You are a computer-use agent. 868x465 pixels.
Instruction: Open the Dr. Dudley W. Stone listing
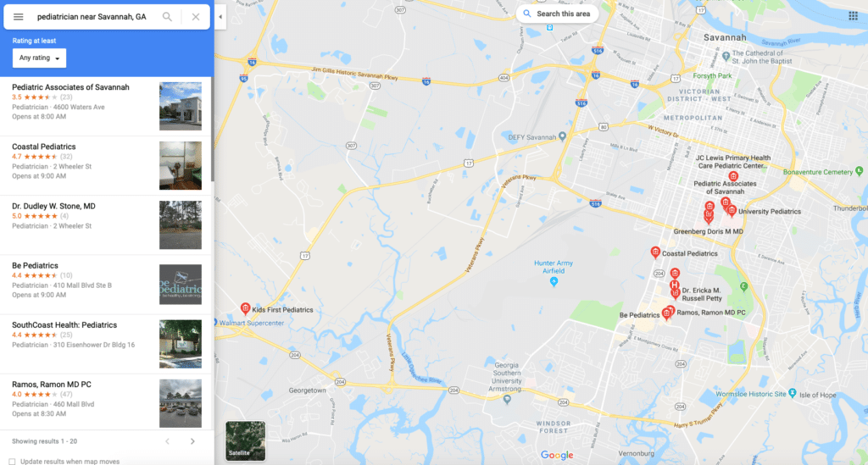coord(105,225)
